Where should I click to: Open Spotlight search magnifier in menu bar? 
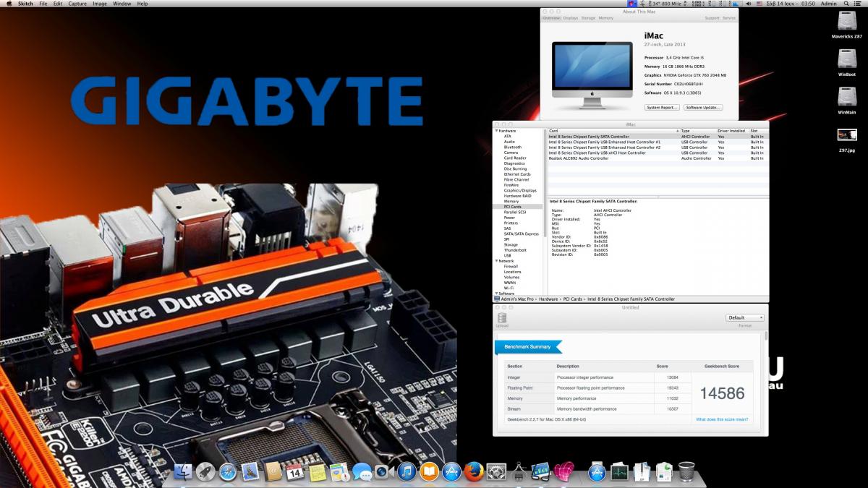(847, 4)
